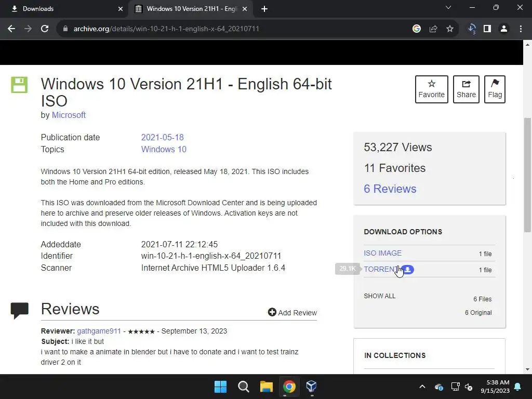Click the Flag button
The height and width of the screenshot is (399, 532).
pyautogui.click(x=495, y=89)
